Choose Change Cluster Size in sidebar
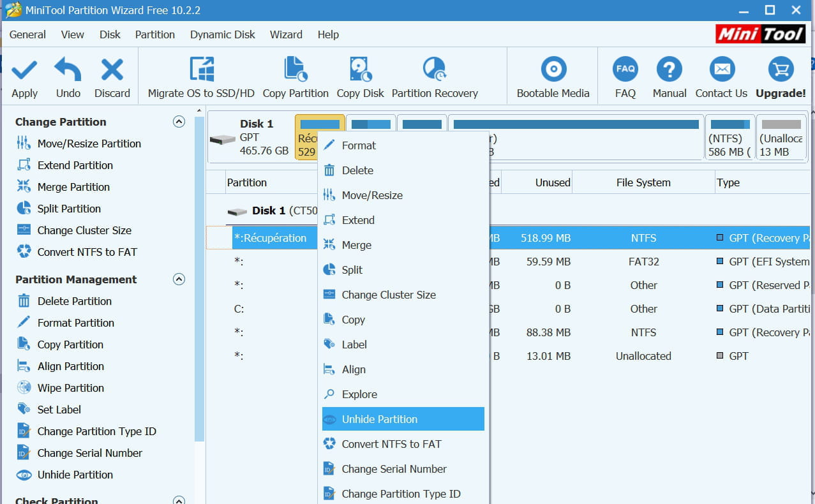The image size is (815, 504). pyautogui.click(x=84, y=230)
